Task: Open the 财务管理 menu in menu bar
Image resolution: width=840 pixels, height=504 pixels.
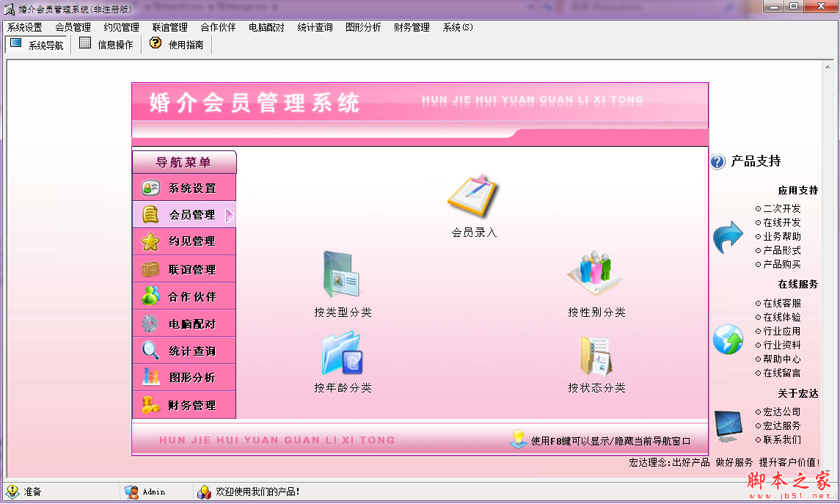Action: pos(412,27)
